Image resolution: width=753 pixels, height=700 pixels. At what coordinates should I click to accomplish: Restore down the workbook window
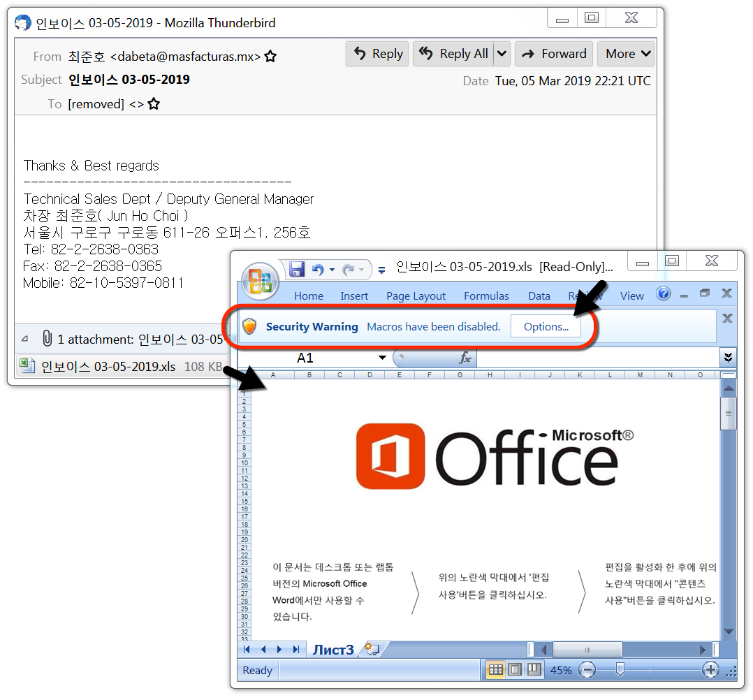tap(705, 293)
